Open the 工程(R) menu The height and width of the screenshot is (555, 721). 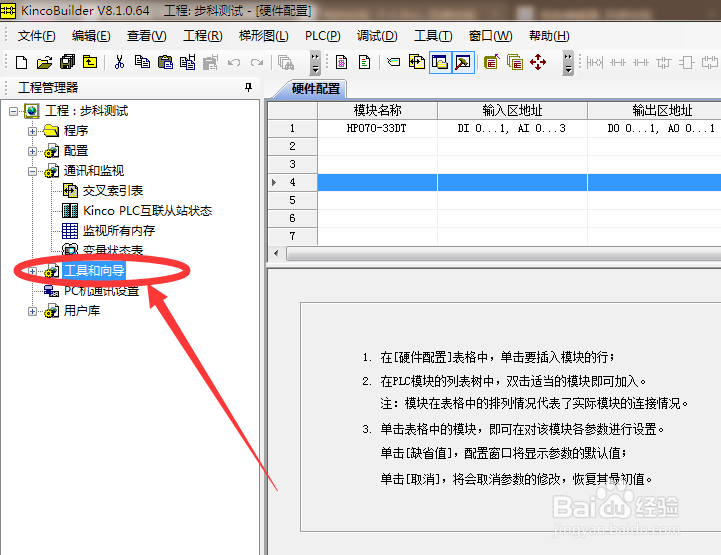202,36
